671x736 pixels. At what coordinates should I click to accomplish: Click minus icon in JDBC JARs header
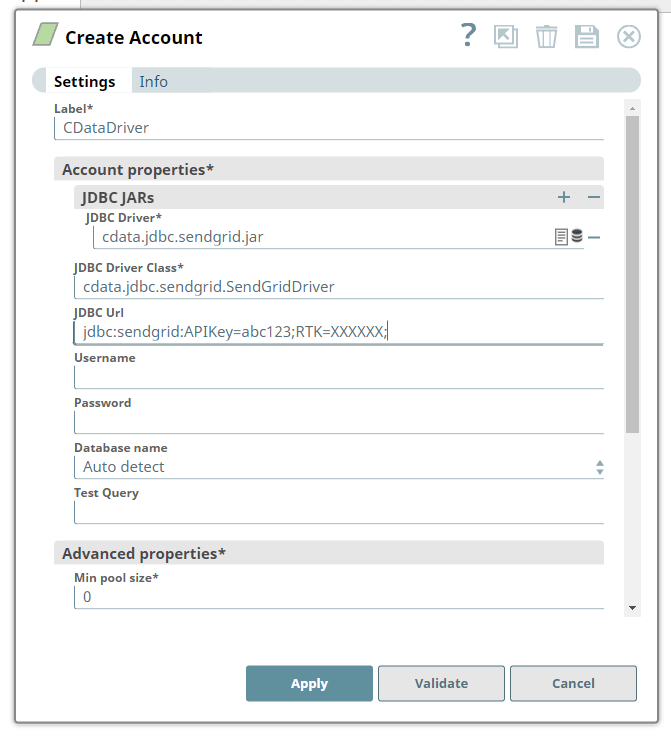594,198
